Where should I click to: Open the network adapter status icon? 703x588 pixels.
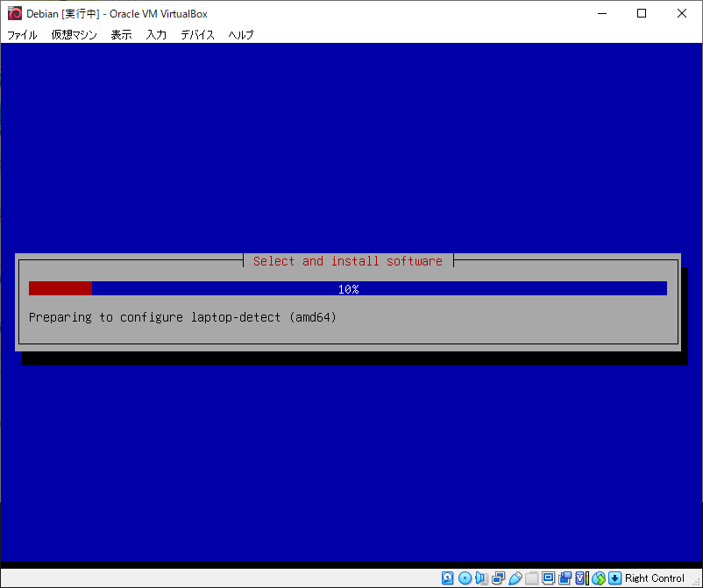pyautogui.click(x=498, y=578)
